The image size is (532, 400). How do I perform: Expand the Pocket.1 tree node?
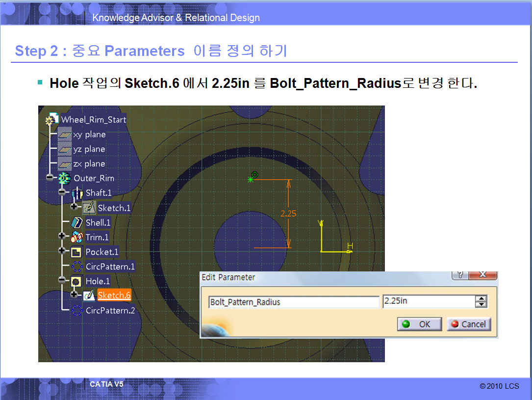coord(62,251)
